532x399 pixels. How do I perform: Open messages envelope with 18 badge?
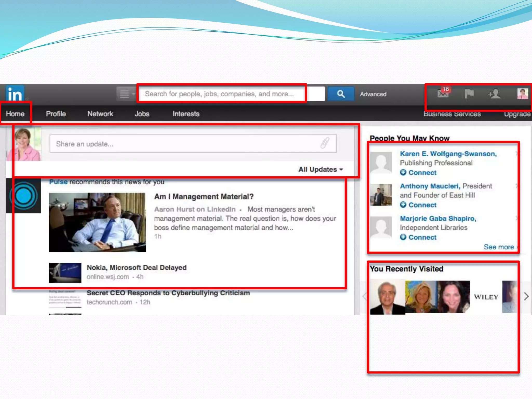[443, 93]
